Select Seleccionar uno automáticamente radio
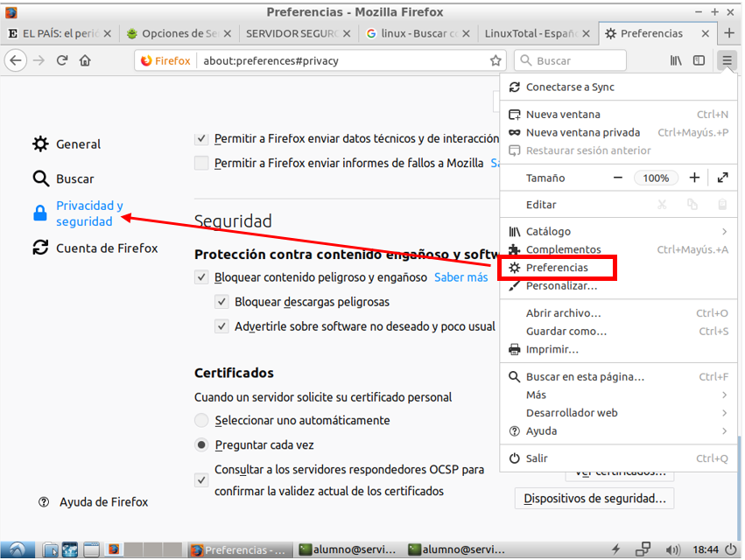The height and width of the screenshot is (560, 745). pyautogui.click(x=201, y=420)
